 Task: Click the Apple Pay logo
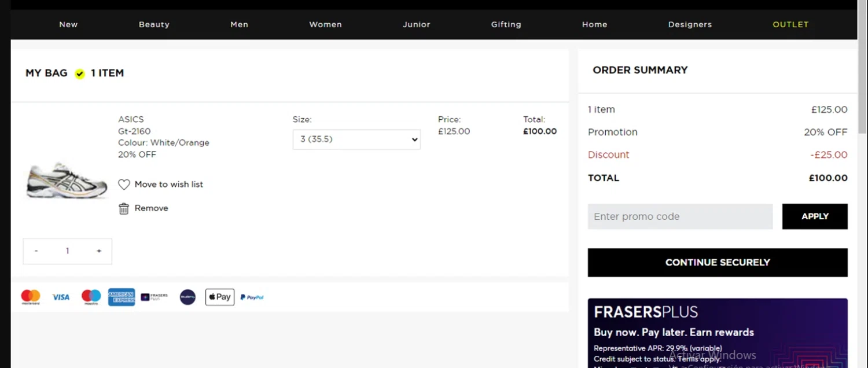point(220,297)
